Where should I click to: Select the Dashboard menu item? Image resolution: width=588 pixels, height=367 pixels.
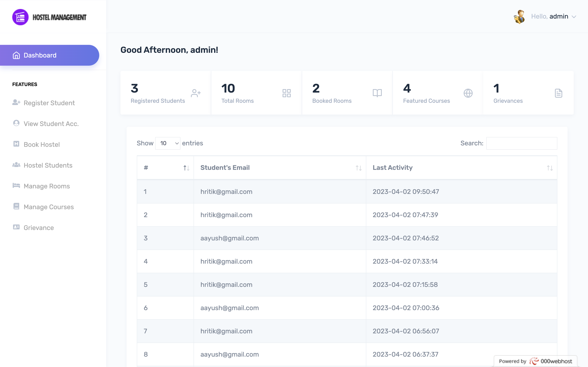coord(40,55)
